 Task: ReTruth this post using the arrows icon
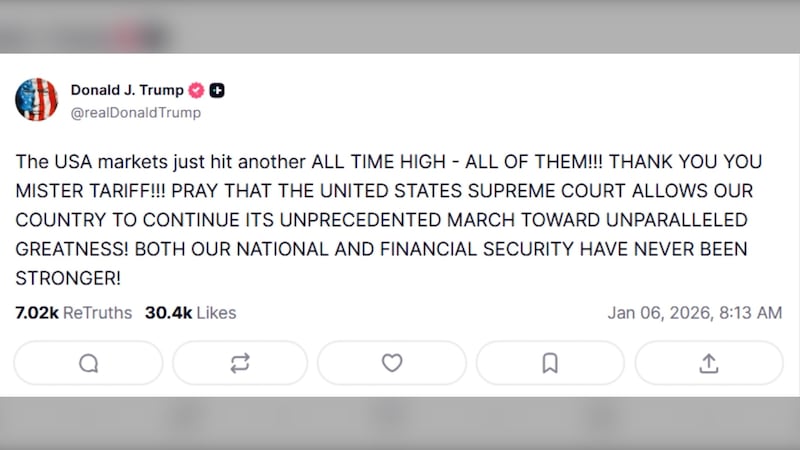(x=240, y=363)
